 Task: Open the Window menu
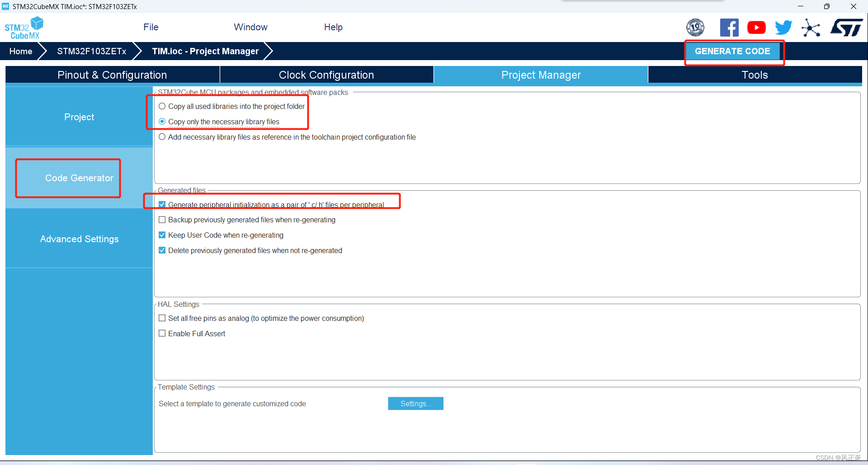[250, 27]
